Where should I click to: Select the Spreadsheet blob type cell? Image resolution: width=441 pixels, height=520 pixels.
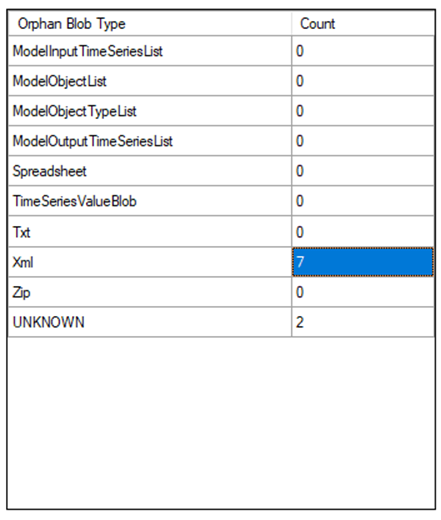tap(150, 171)
